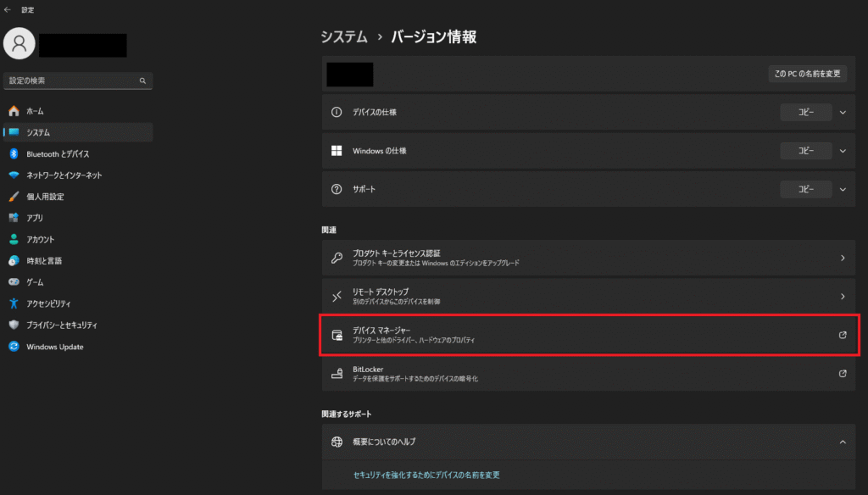868x495 pixels.
Task: Open Windows Update page
Action: (x=78, y=347)
